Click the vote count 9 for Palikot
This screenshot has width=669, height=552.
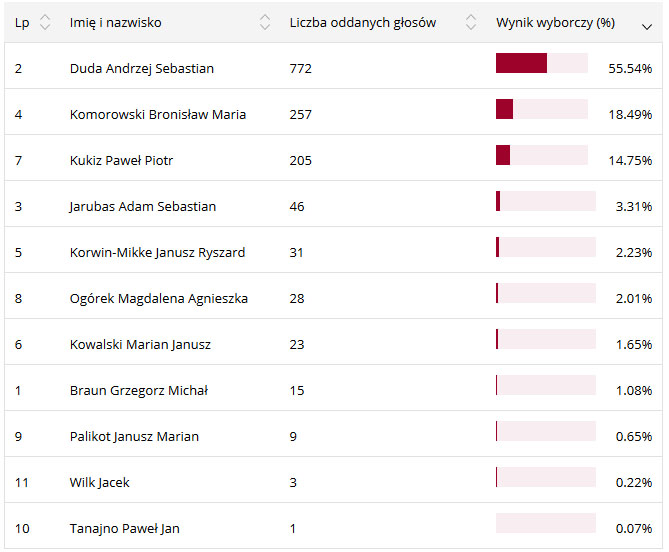pyautogui.click(x=293, y=437)
